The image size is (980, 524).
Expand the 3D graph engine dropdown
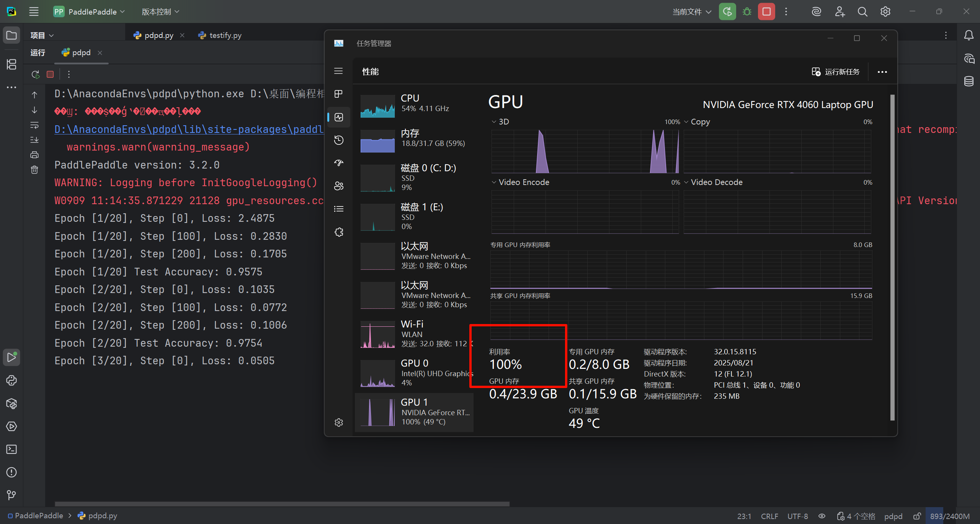tap(500, 122)
